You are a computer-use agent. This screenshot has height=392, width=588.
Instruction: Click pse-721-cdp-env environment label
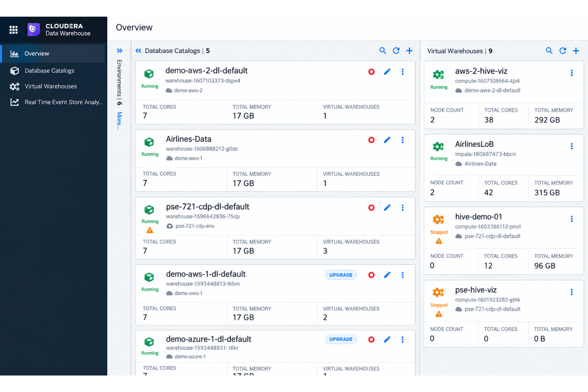(x=195, y=226)
